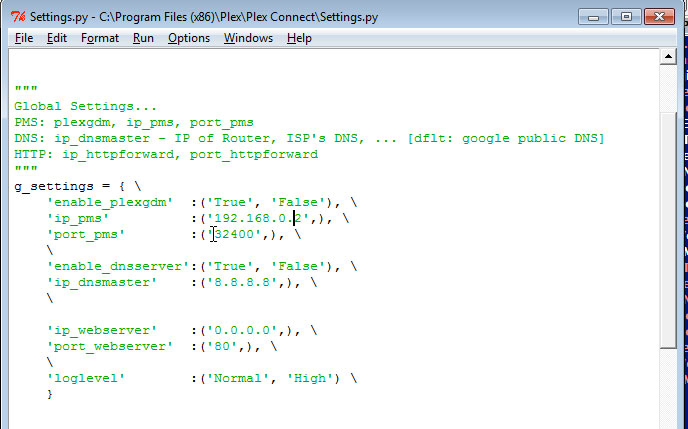Image resolution: width=688 pixels, height=429 pixels.
Task: Open the File menu
Action: 24,38
